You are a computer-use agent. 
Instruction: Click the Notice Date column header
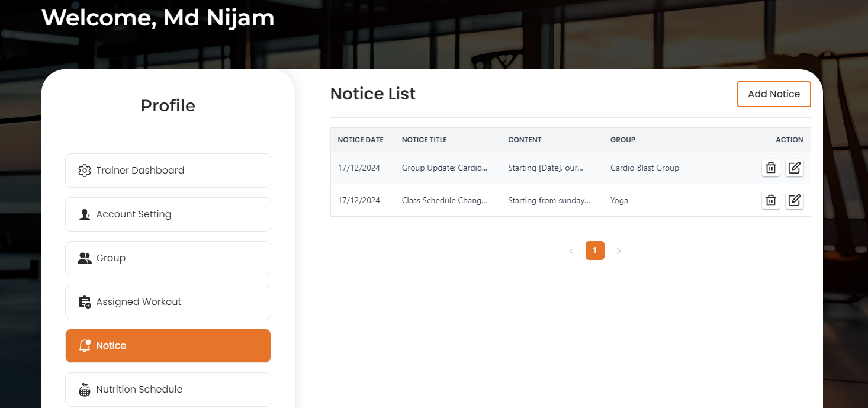tap(361, 140)
